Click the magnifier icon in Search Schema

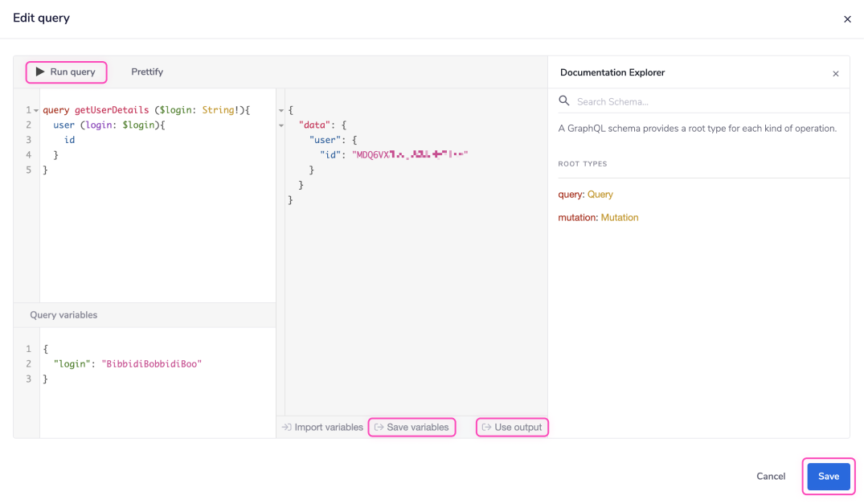point(563,101)
